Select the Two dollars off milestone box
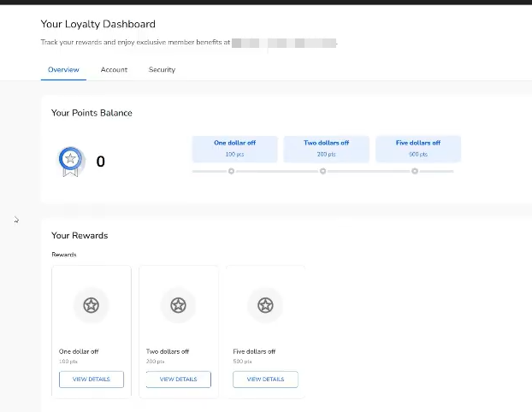 tap(326, 148)
